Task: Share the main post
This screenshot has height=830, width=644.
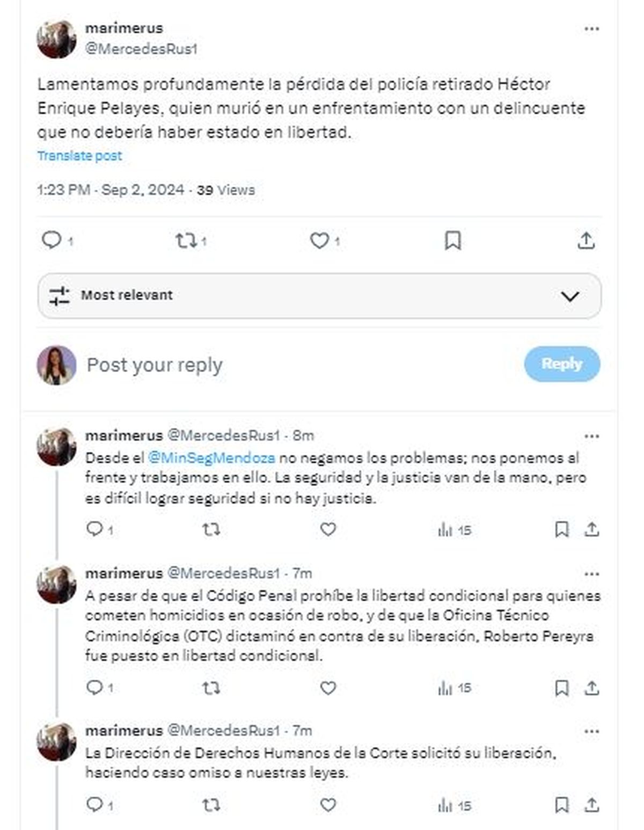Action: pos(586,241)
